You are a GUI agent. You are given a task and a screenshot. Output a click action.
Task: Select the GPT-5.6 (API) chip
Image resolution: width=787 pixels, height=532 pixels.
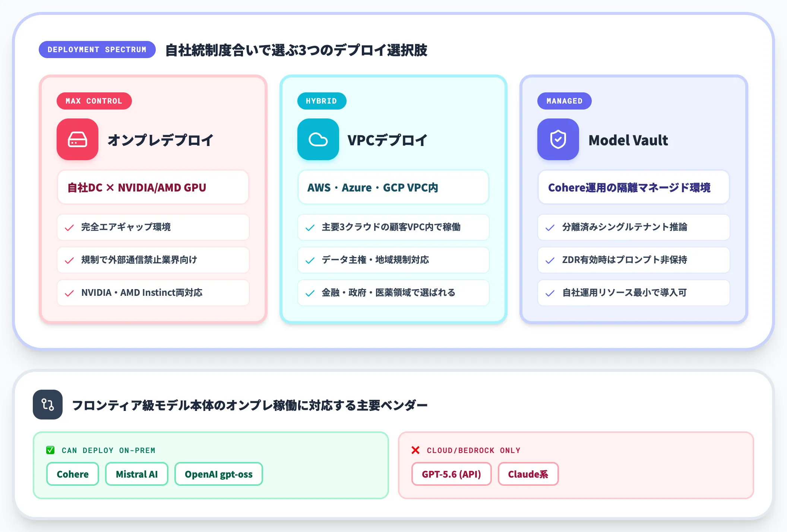452,474
